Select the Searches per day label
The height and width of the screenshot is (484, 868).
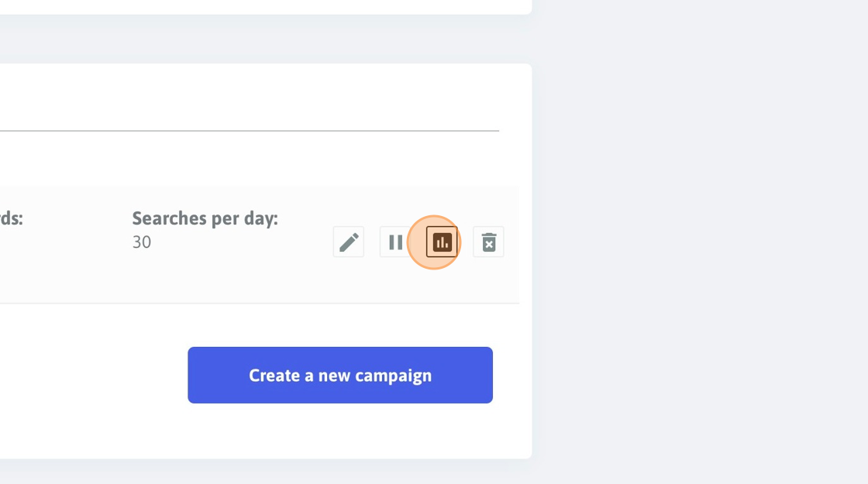point(205,218)
